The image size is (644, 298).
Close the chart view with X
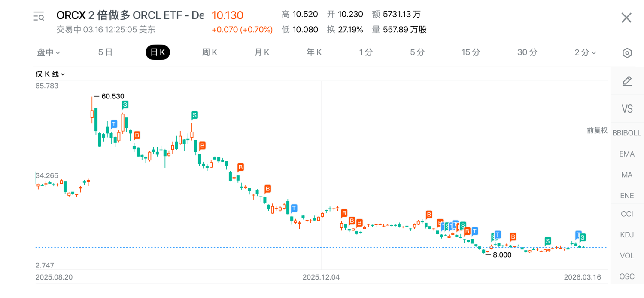[x=626, y=18]
